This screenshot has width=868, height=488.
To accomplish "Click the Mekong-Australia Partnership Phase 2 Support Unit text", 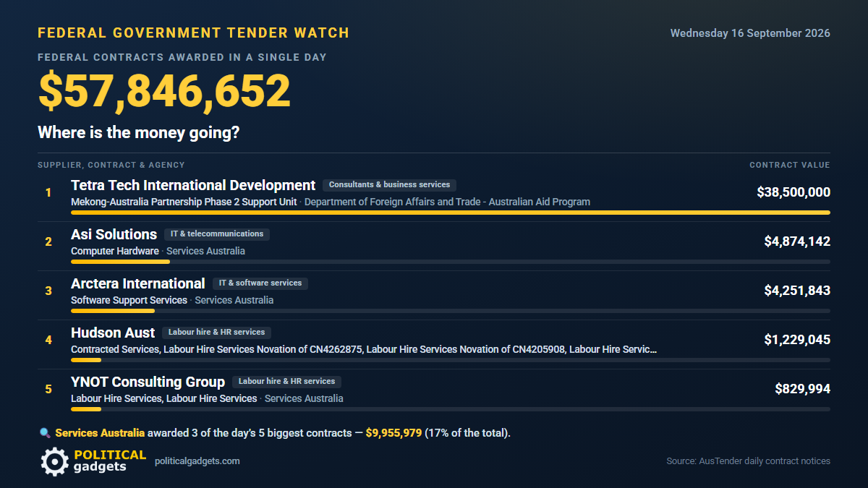I will point(184,202).
